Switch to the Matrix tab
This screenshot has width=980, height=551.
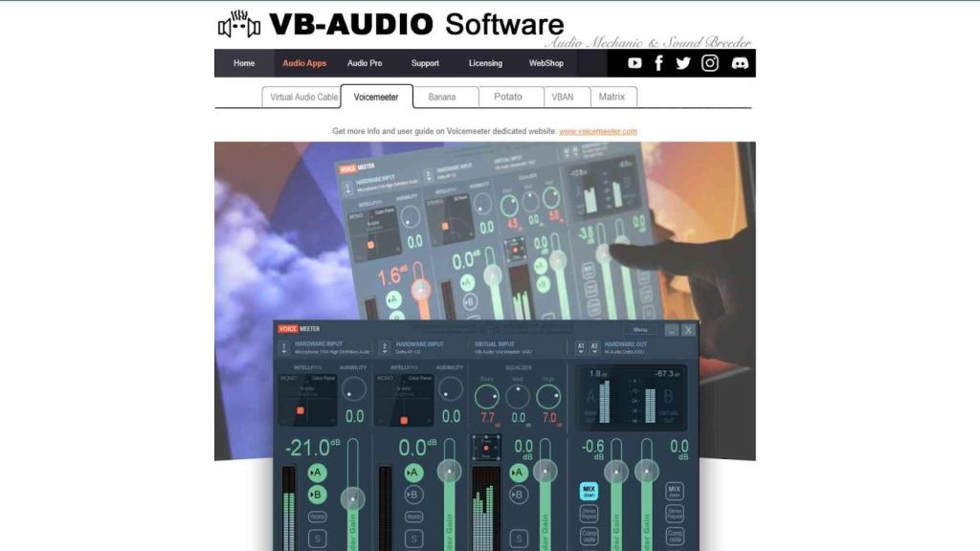click(613, 97)
